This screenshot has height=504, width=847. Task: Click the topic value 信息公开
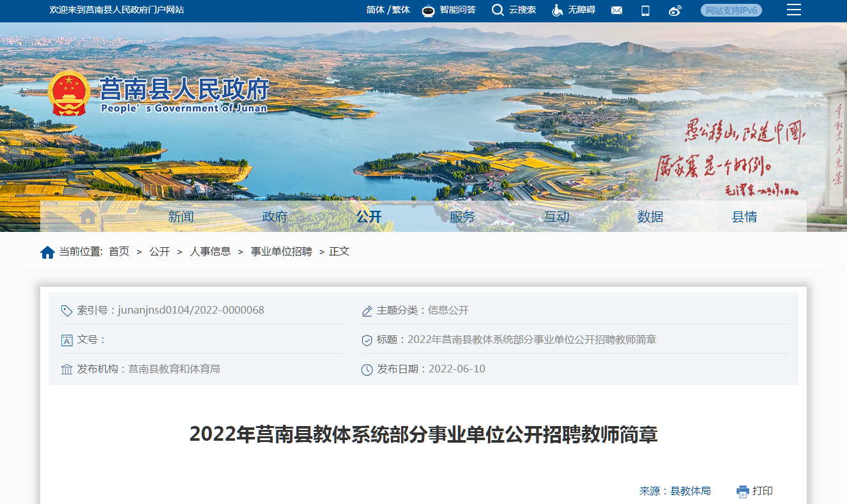[x=448, y=310]
